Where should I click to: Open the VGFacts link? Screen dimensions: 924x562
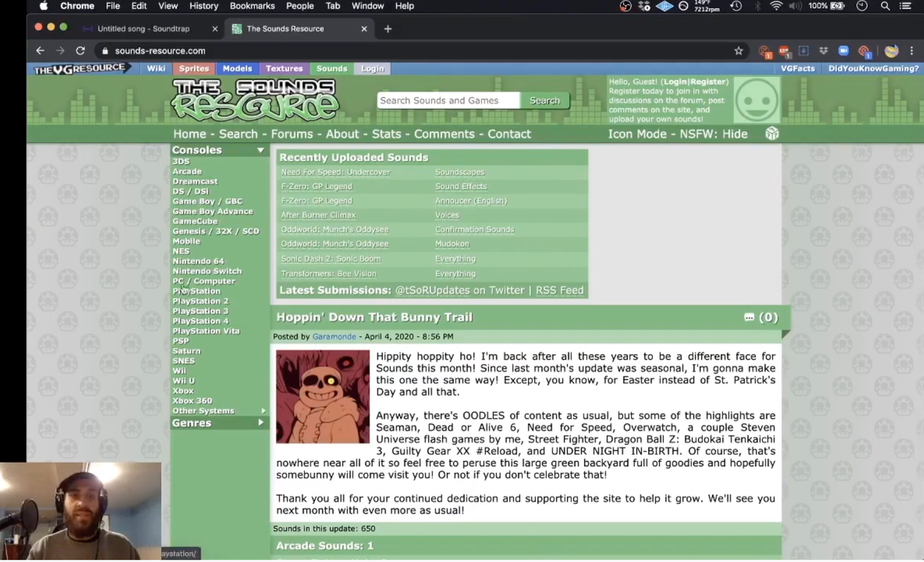[x=797, y=68]
